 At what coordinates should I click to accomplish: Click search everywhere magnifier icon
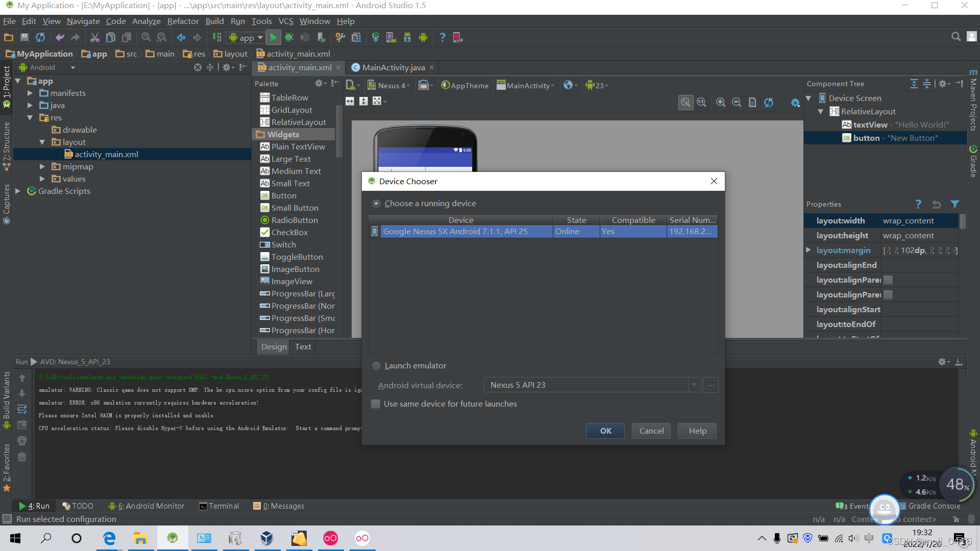(x=955, y=37)
